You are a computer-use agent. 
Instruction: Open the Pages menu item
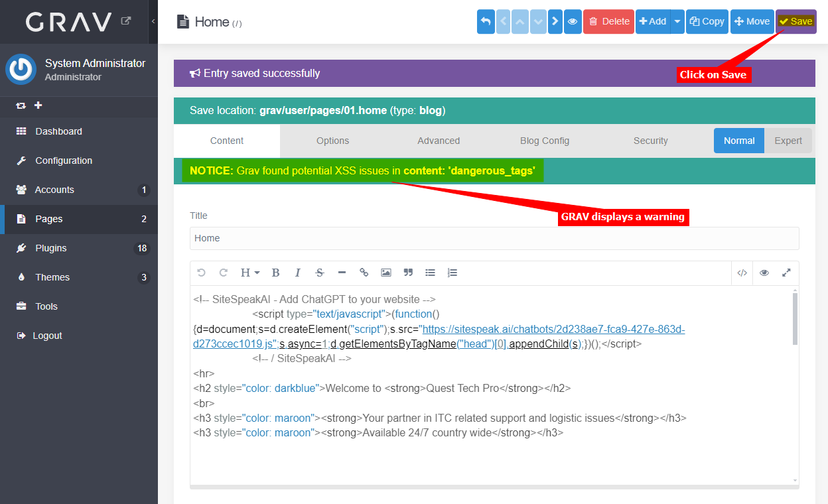pyautogui.click(x=79, y=219)
